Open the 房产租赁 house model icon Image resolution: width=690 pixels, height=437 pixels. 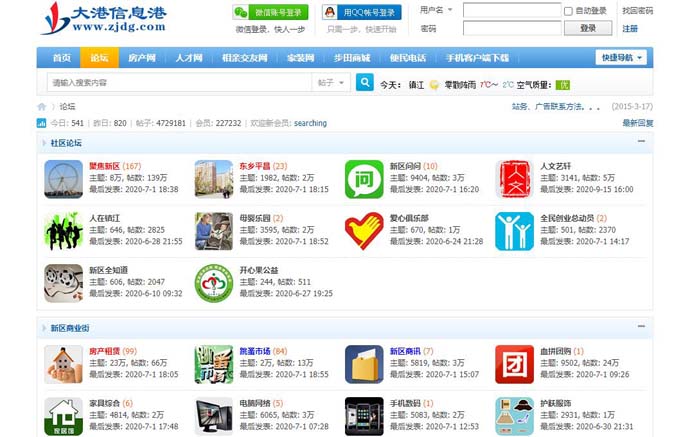(63, 364)
